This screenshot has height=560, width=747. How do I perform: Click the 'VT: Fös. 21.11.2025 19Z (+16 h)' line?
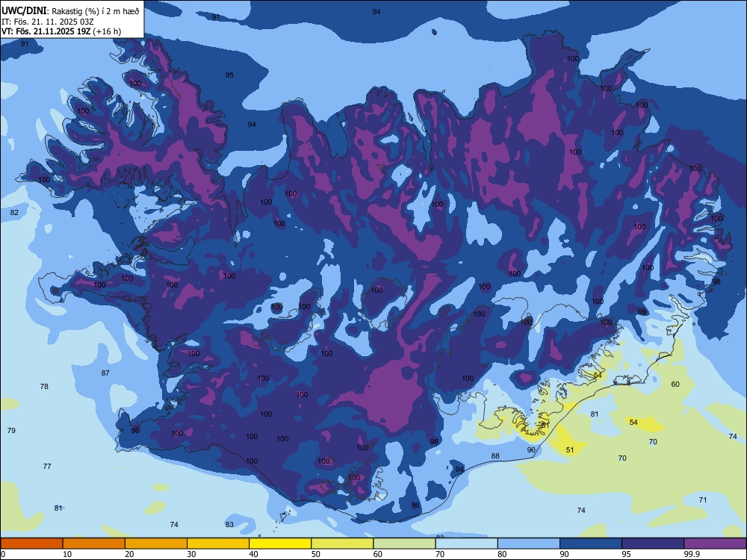(x=61, y=31)
